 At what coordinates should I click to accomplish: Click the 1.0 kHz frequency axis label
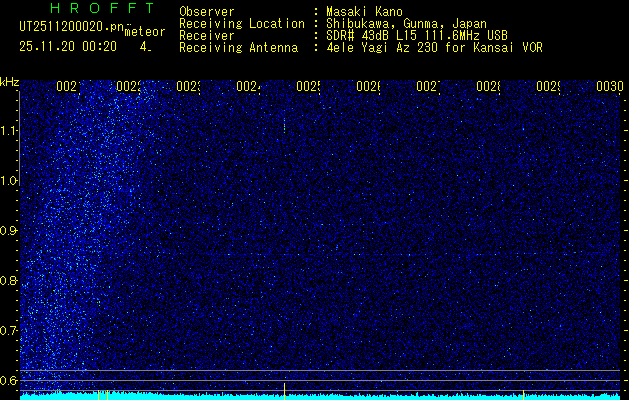point(8,181)
